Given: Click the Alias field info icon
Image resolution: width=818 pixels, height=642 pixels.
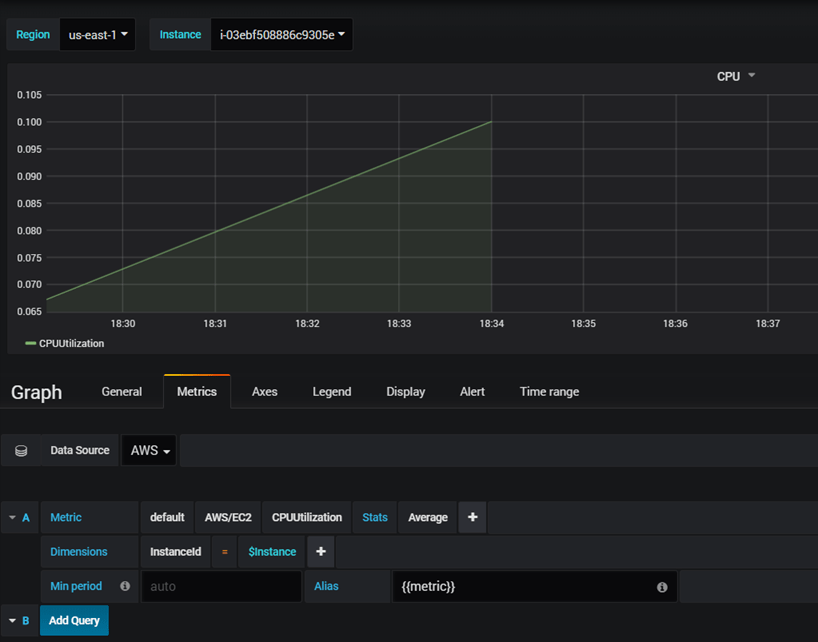Looking at the screenshot, I should (x=662, y=587).
